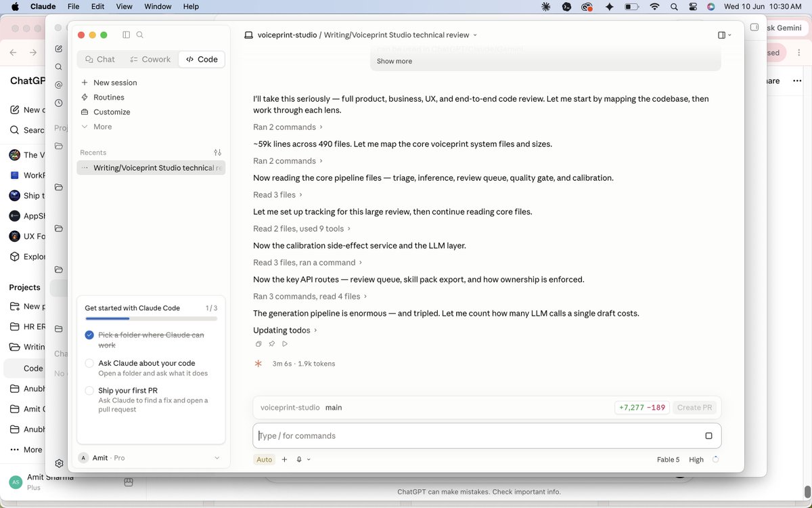The width and height of the screenshot is (812, 508).
Task: Expand the first 'Ran 2 commands' row
Action: [x=288, y=127]
